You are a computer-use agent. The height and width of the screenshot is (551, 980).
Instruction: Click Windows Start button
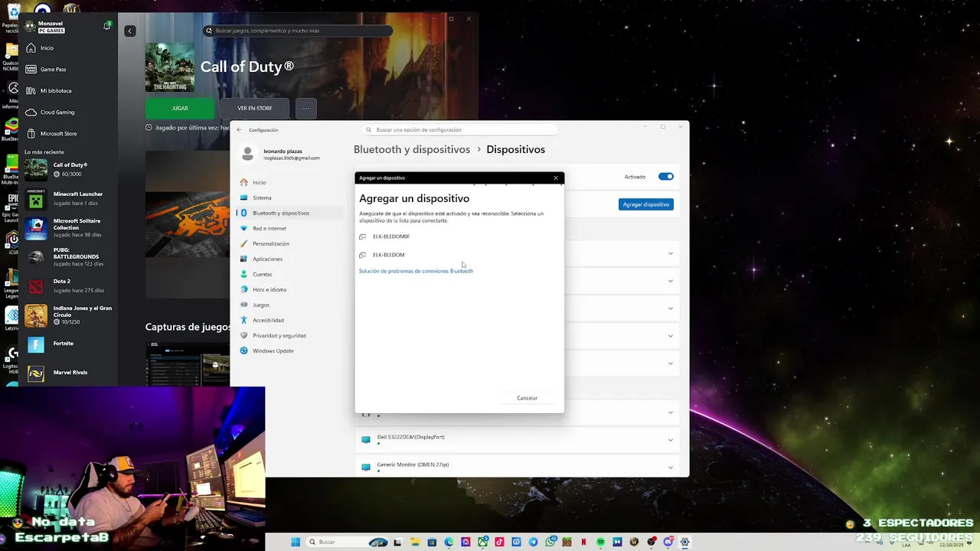tap(296, 542)
